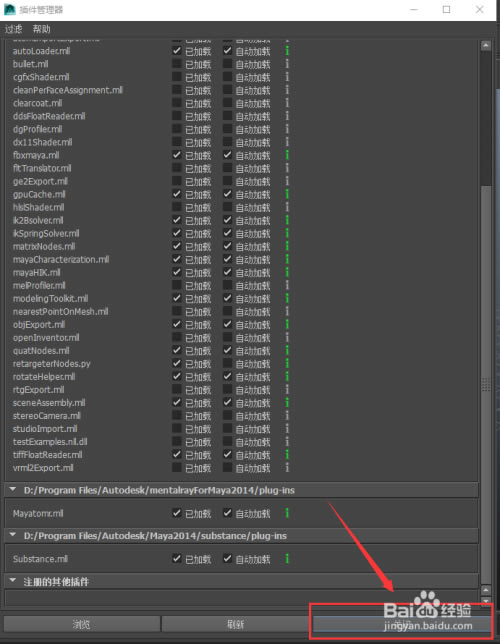The image size is (500, 644).
Task: Enable auto load for cgfxShader.mll
Action: [227, 77]
